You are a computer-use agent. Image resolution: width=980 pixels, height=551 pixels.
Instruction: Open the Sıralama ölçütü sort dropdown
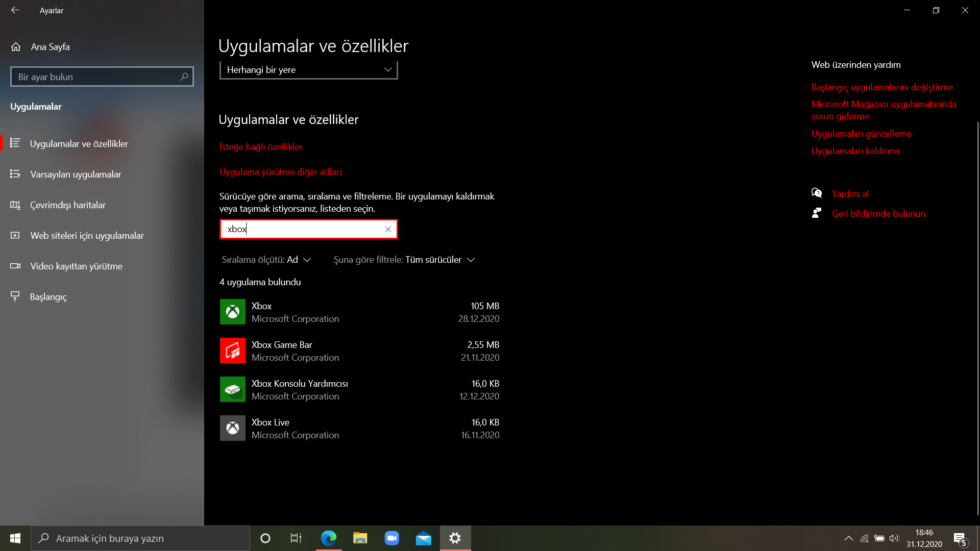pos(266,260)
